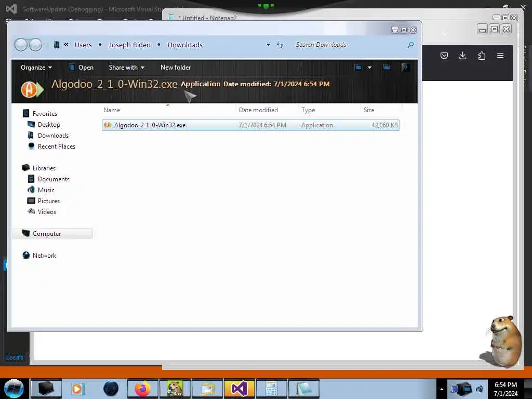Click the Explorer Back navigation button
This screenshot has height=399, width=532.
tap(21, 45)
